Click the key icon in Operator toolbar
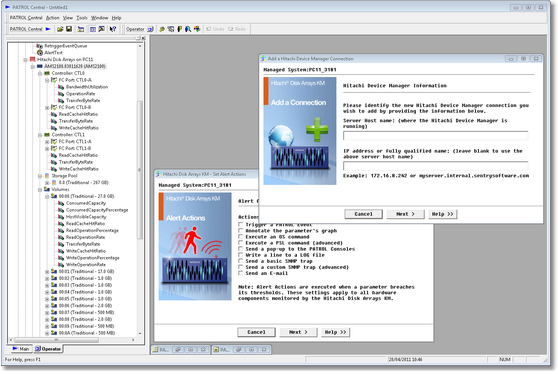 coord(162,29)
